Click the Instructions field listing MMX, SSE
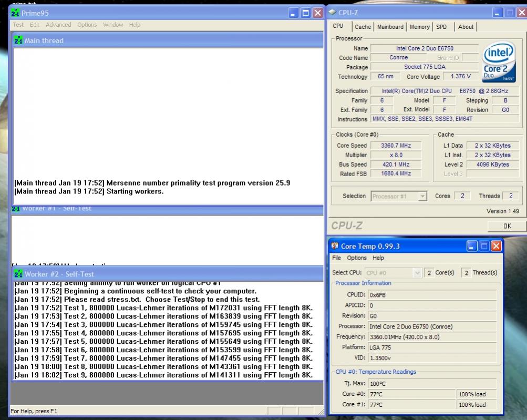This screenshot has height=420, width=527. coord(445,119)
